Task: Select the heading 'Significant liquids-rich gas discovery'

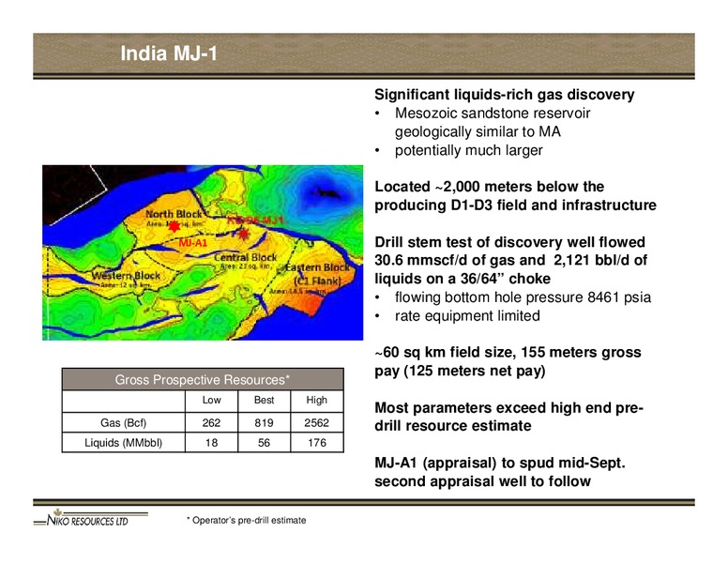Action: tap(504, 95)
